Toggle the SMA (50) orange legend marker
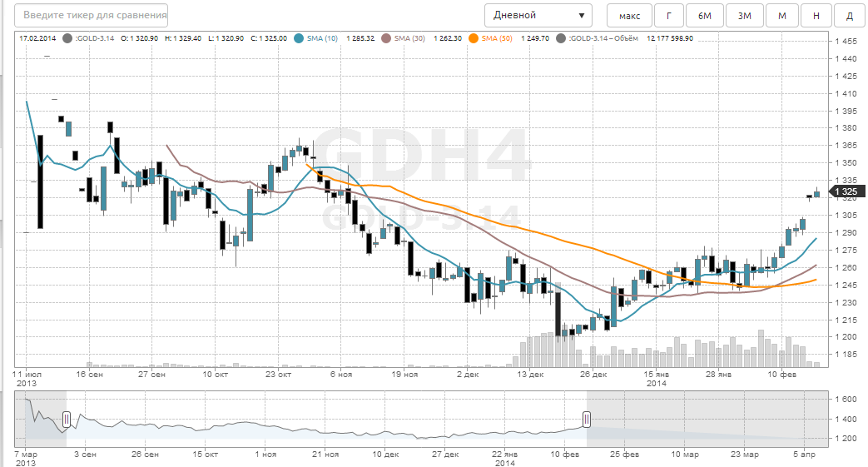Image resolution: width=868 pixels, height=467 pixels. point(474,38)
